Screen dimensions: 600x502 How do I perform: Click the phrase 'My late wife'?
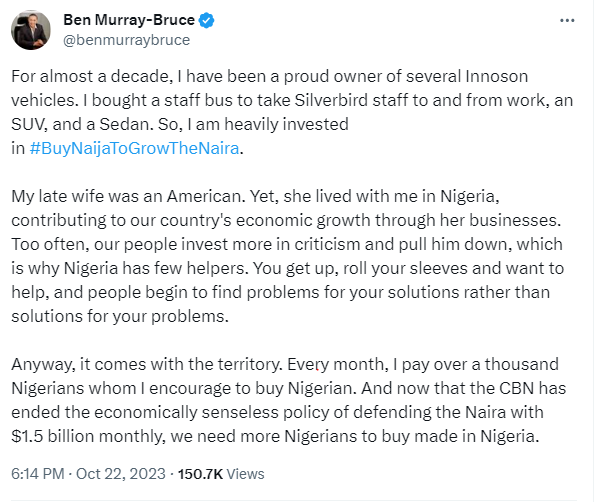click(x=57, y=196)
